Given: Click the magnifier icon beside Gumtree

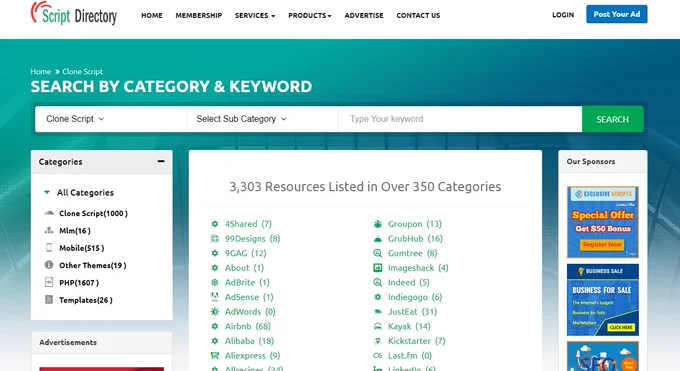Looking at the screenshot, I should click(378, 253).
